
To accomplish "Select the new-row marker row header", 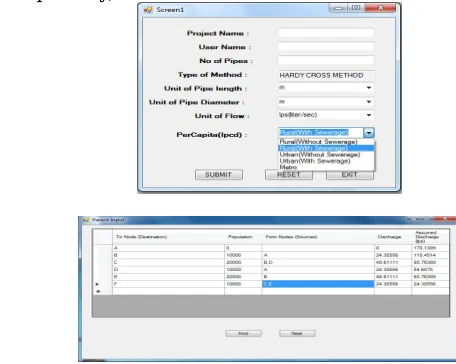I will 102,291.
